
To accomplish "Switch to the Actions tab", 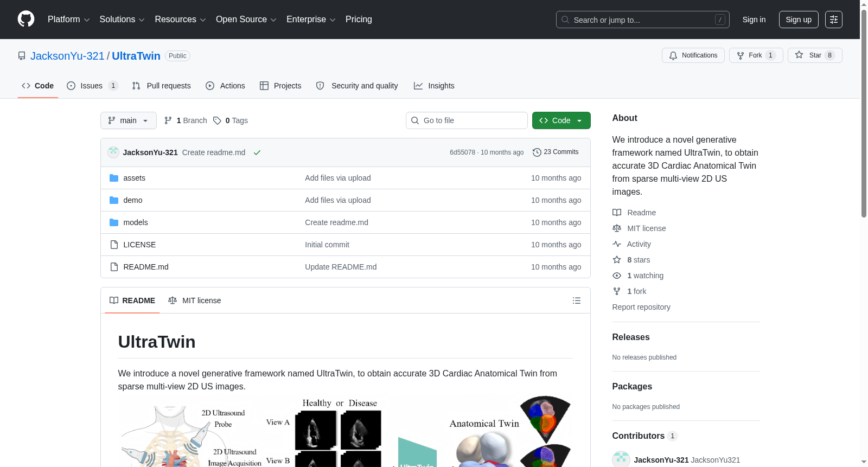I will 226,86.
